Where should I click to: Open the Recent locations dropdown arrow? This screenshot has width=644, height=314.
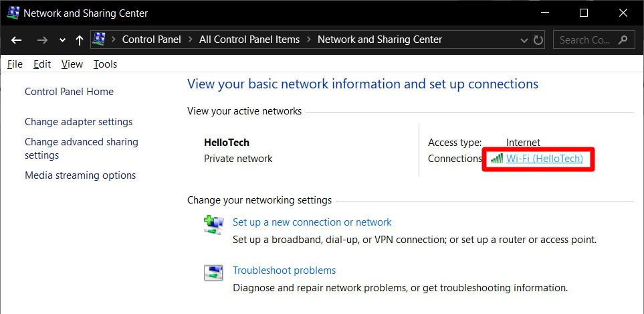tap(62, 40)
